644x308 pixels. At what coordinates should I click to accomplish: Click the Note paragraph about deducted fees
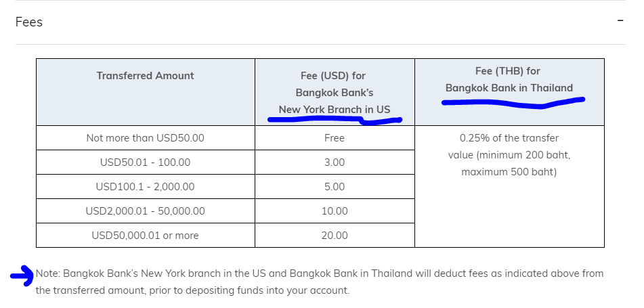320,282
